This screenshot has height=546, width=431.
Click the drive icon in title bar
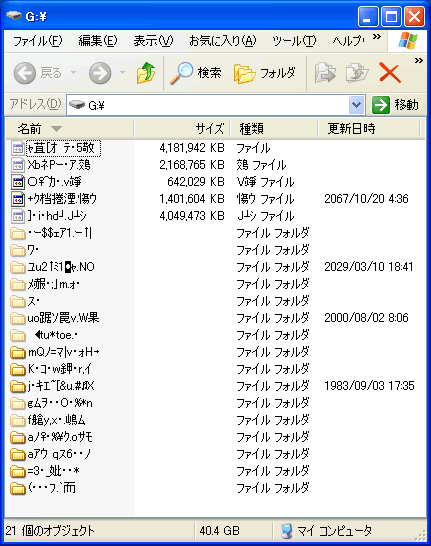tap(14, 16)
